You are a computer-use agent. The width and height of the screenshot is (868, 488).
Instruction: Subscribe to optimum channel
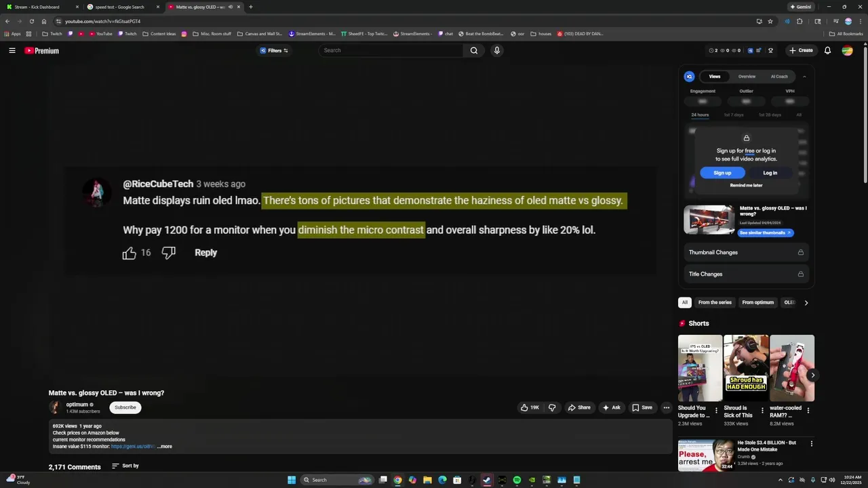tap(125, 407)
